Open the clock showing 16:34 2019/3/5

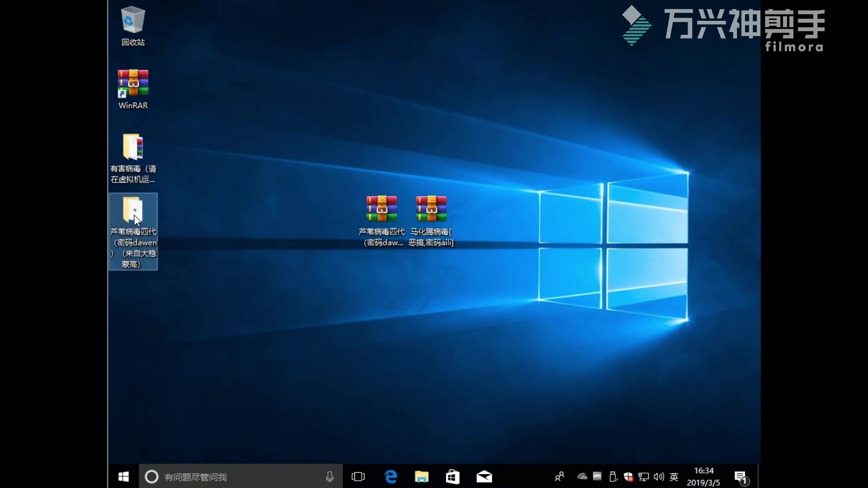tap(703, 477)
